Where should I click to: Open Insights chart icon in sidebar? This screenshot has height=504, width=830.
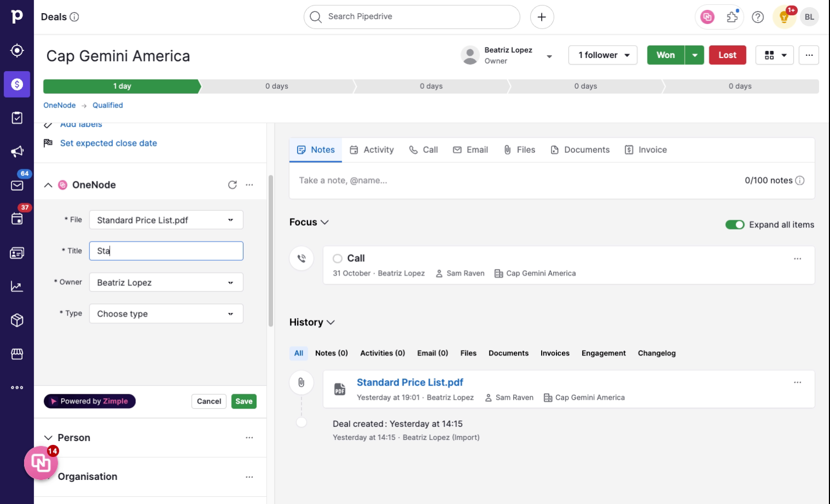[x=17, y=287]
